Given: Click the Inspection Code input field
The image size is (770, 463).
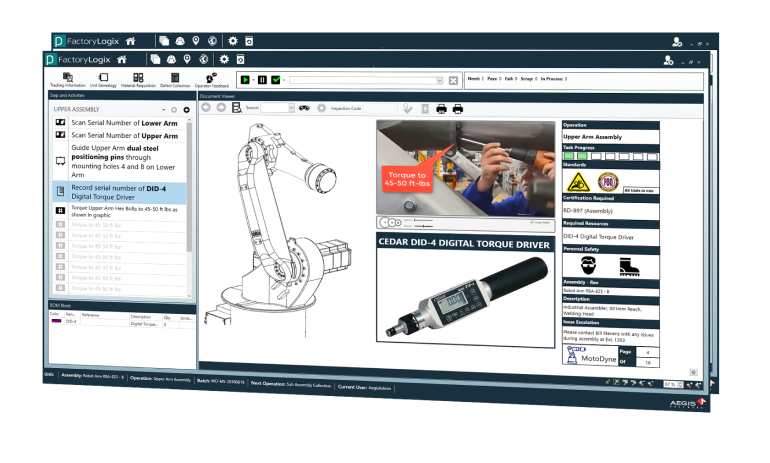Looking at the screenshot, I should point(380,109).
